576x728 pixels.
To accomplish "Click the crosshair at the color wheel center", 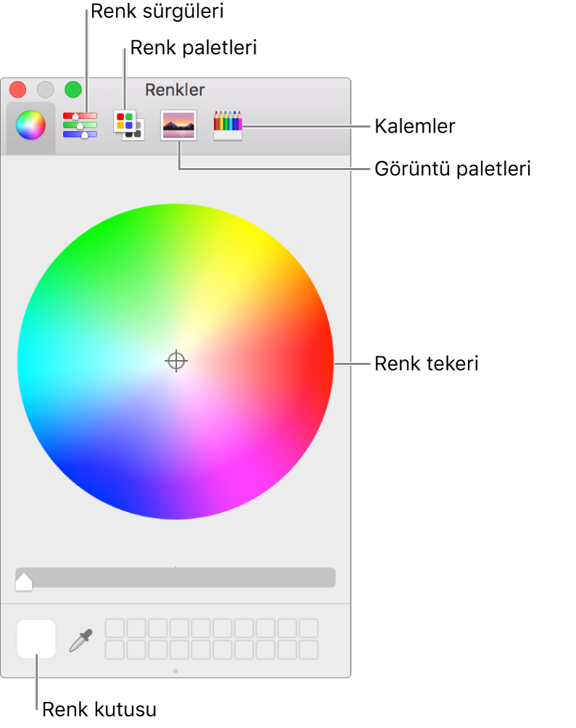I will click(x=176, y=361).
